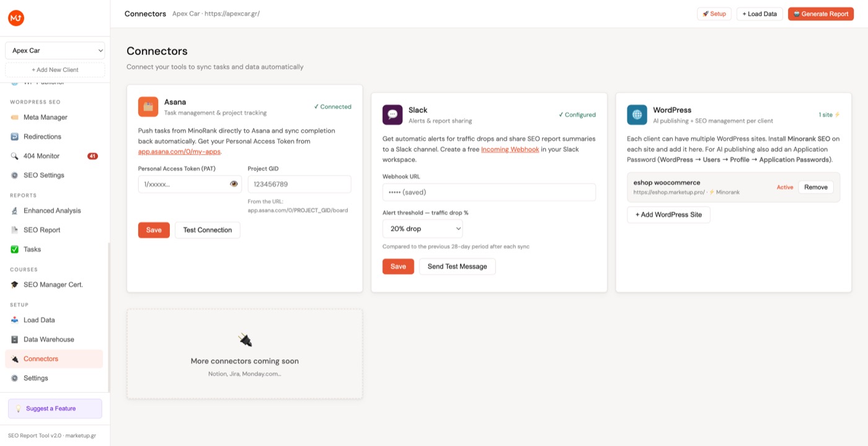Viewport: 868px width, 446px height.
Task: Click the 41 badge on 404 Monitor
Action: point(92,156)
